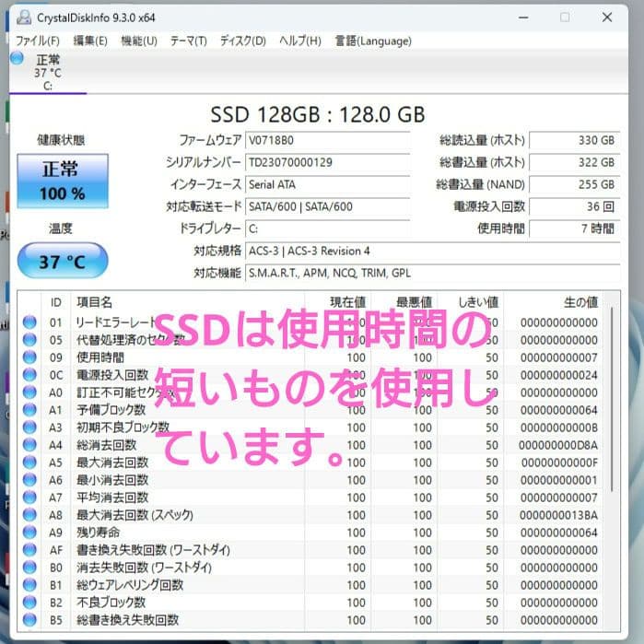Click the status icon of row A1 予備ブロック数
The height and width of the screenshot is (644, 644).
point(29,410)
